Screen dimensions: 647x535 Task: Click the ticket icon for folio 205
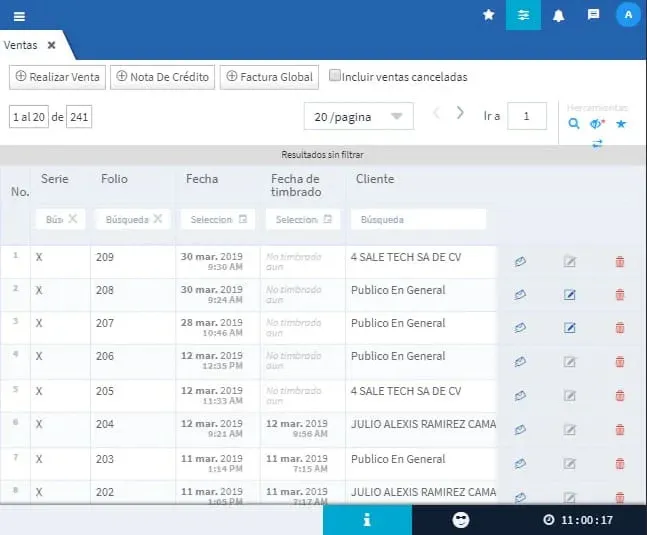pos(520,396)
